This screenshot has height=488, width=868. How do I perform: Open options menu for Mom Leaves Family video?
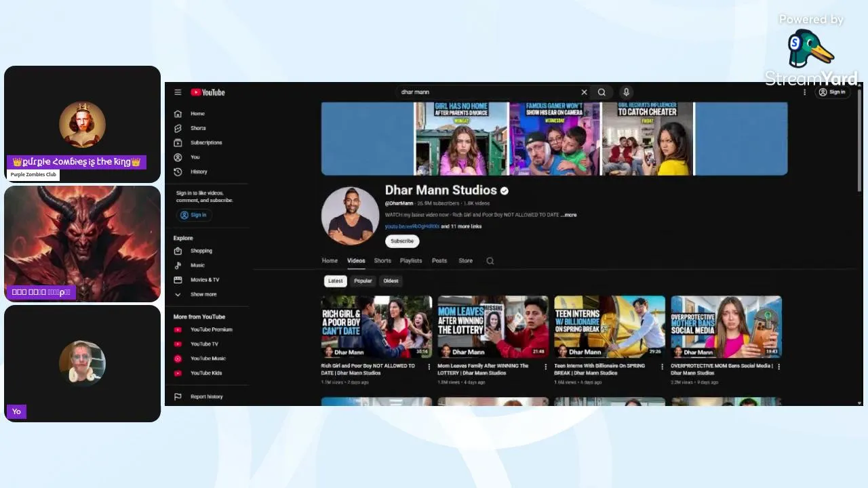coord(545,367)
